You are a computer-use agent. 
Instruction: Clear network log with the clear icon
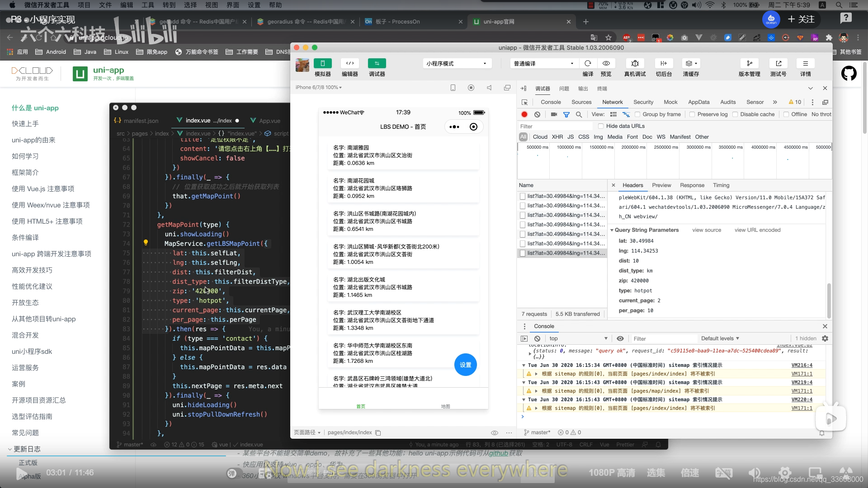click(x=537, y=114)
